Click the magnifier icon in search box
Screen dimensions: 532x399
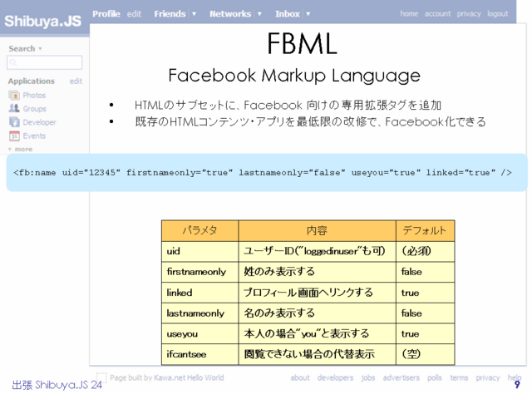13,62
